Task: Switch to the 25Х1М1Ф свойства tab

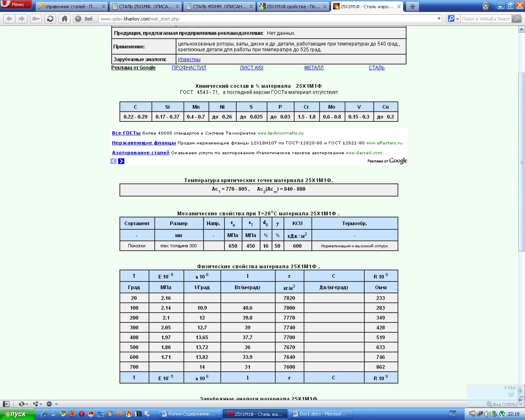Action: point(293,7)
